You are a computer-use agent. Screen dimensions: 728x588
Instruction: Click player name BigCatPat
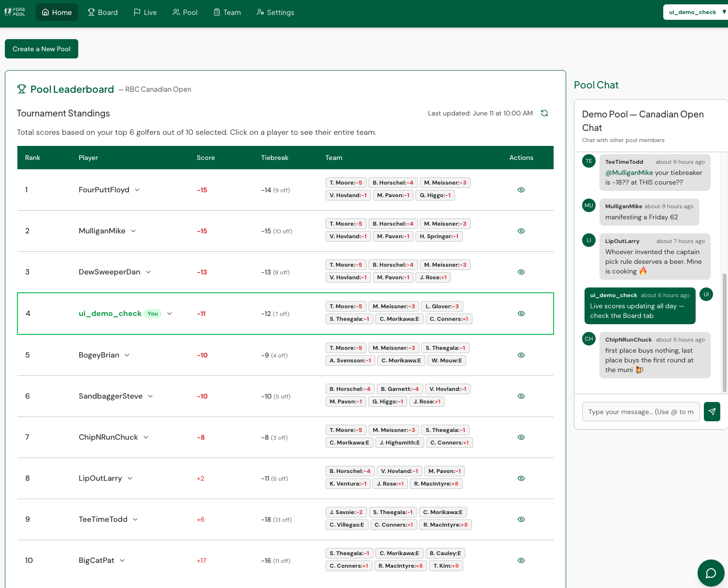[x=97, y=560]
